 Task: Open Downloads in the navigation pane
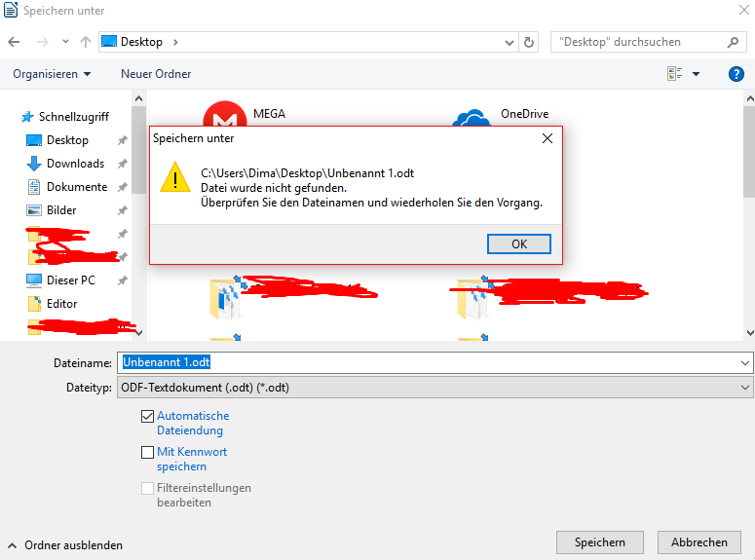coord(75,164)
